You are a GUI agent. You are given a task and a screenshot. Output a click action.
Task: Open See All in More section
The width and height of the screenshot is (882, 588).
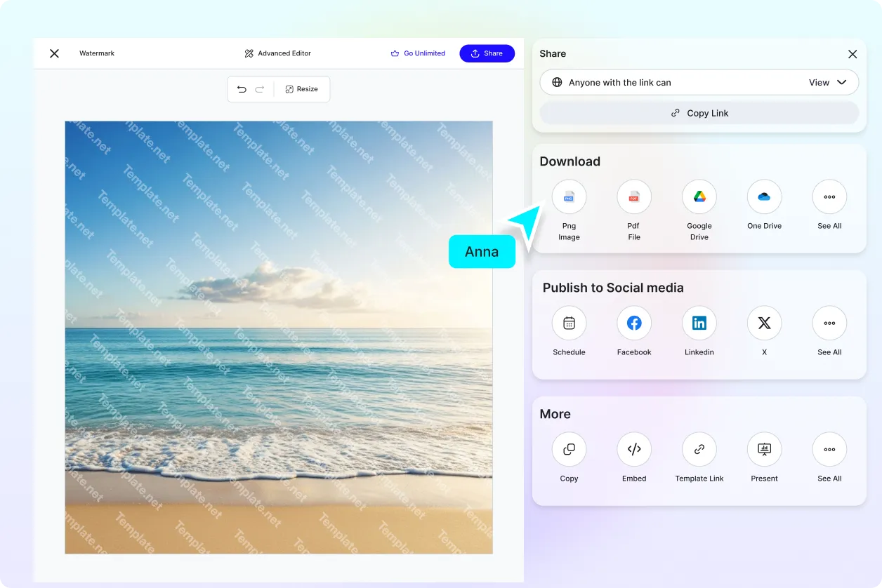click(x=829, y=450)
